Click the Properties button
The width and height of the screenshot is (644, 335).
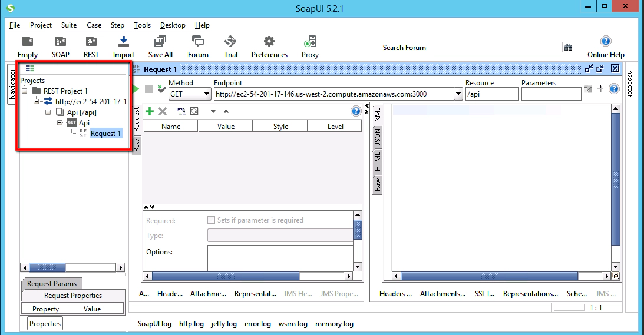[45, 323]
